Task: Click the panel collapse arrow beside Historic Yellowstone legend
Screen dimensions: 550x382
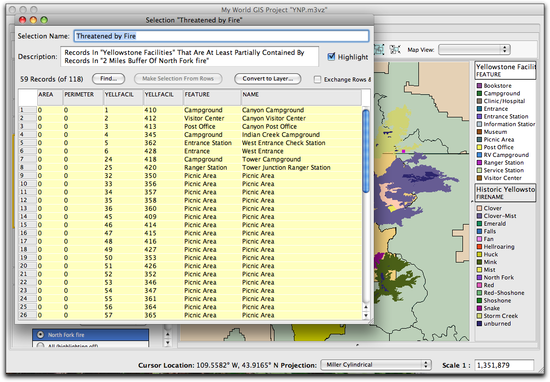Action: [x=472, y=201]
